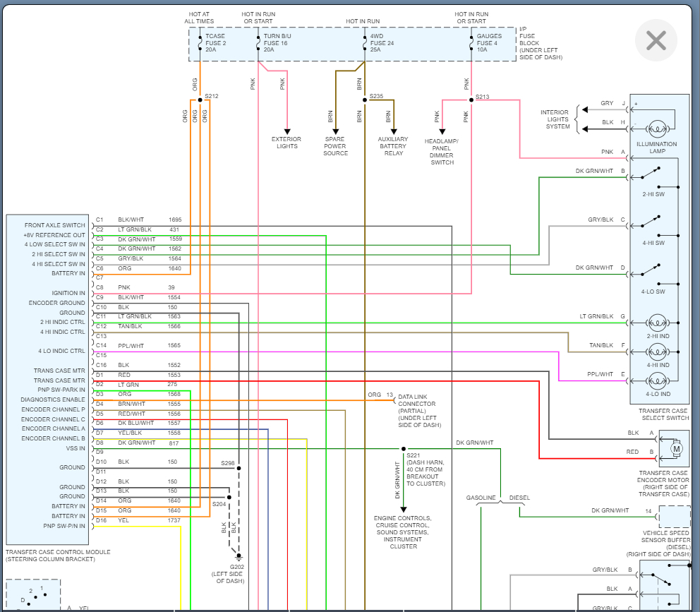Click the C14 PPL/WHT 1565 row
Image resolution: width=700 pixels, height=612 pixels.
[x=138, y=346]
